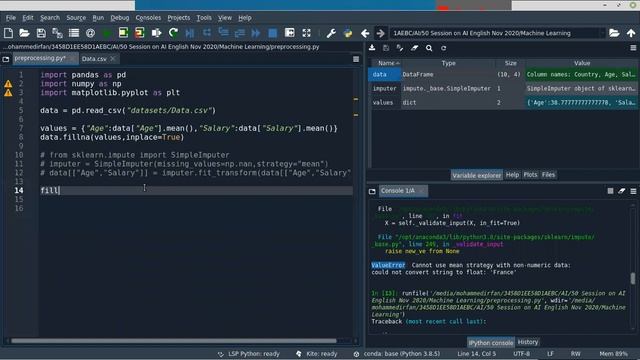This screenshot has height=360, width=640.
Task: Switch to the Files pane tab
Action: click(x=548, y=175)
